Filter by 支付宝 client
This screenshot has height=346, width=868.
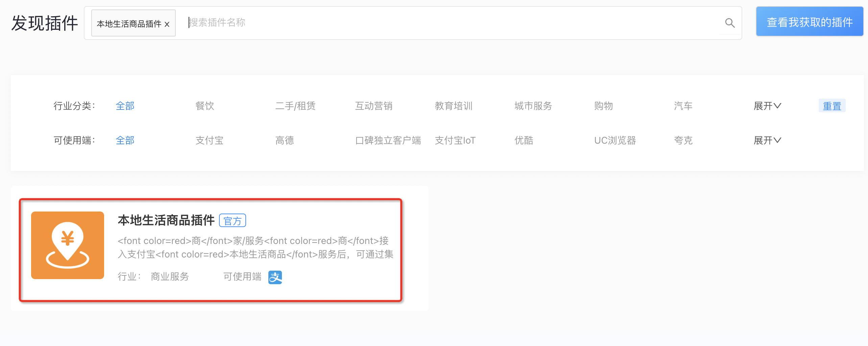coord(210,140)
